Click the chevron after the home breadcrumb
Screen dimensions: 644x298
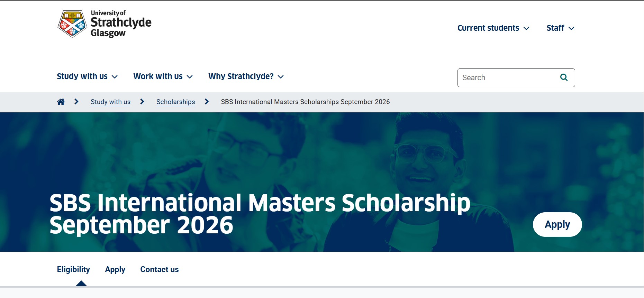(x=76, y=102)
